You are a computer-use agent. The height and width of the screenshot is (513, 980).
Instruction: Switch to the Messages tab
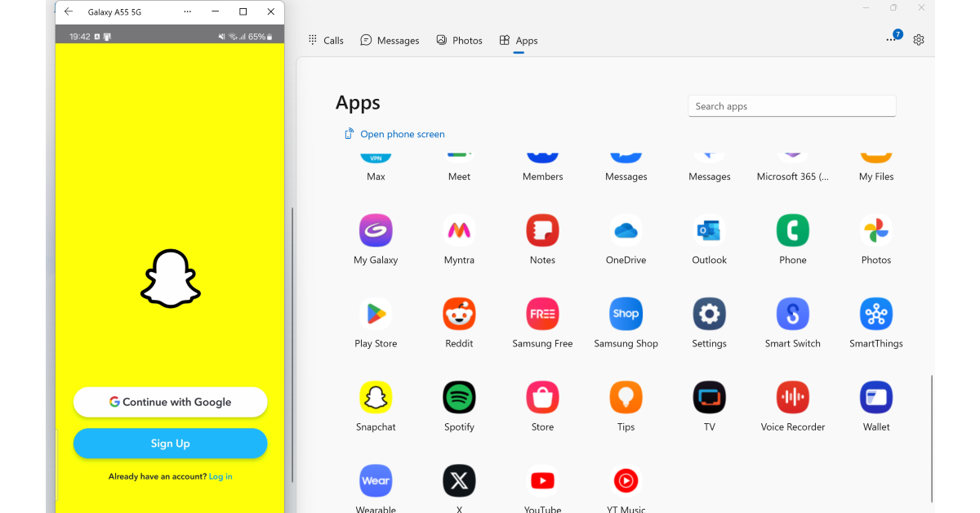click(x=390, y=40)
